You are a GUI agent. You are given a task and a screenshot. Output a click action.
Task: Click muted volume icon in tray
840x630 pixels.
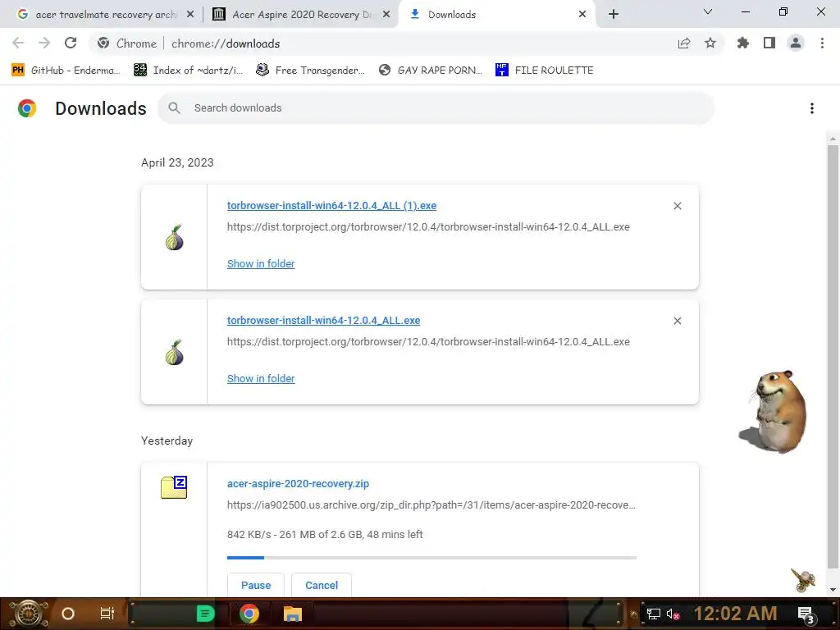click(x=673, y=614)
